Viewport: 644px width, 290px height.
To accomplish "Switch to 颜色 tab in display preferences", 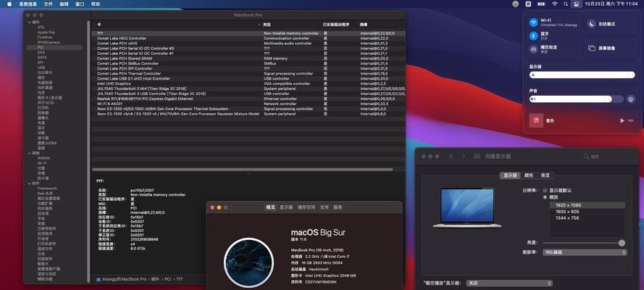I will (x=529, y=175).
